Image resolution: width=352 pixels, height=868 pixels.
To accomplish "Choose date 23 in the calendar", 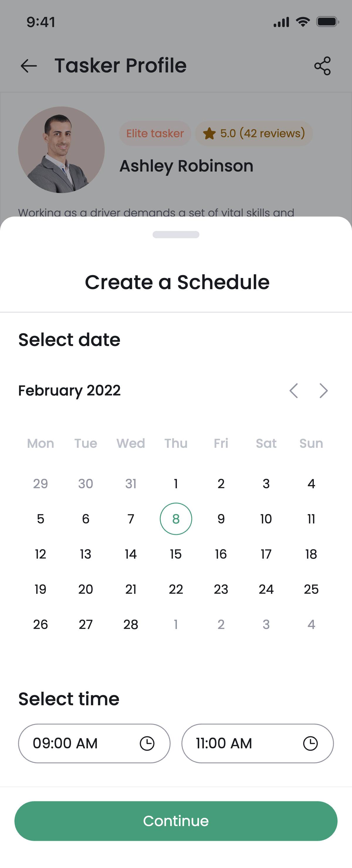I will 221,589.
